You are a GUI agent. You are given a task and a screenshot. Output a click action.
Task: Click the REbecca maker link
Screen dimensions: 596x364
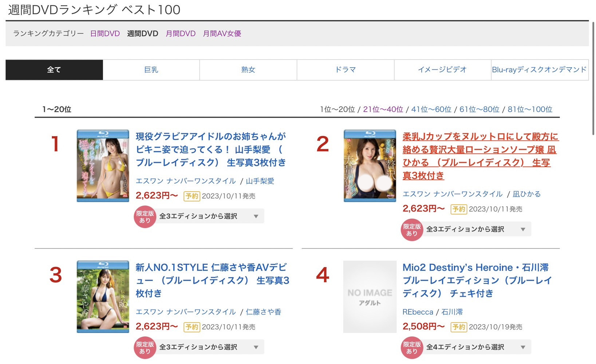[418, 312]
